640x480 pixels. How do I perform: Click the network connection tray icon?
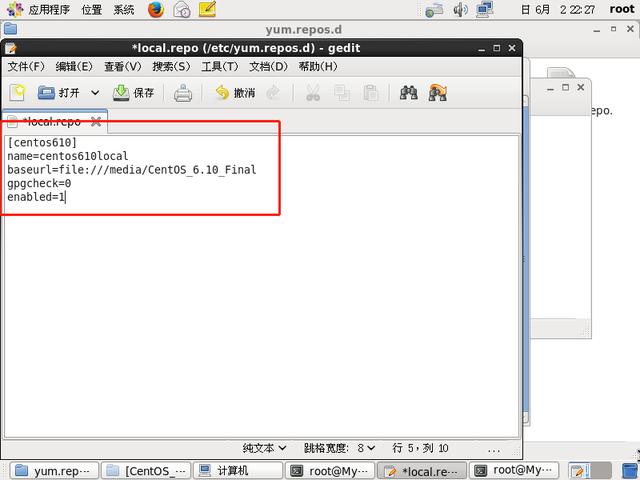pyautogui.click(x=484, y=9)
